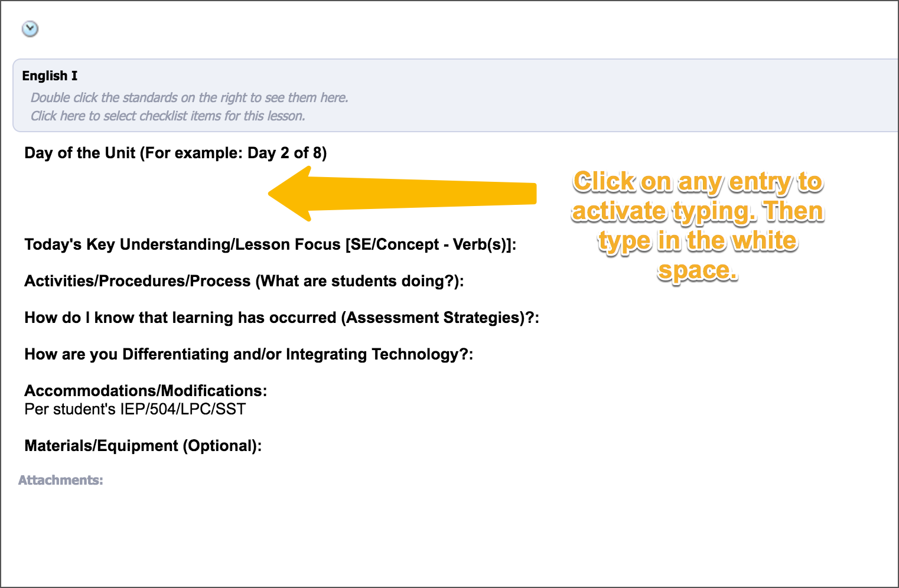Click the Accommodations/Modifications heading

145,391
